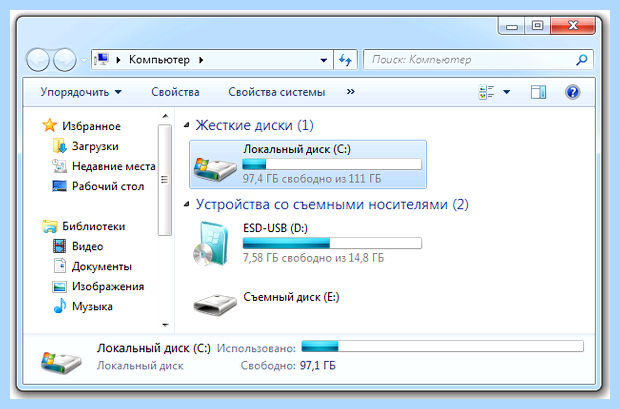Image resolution: width=620 pixels, height=409 pixels.
Task: Open Документы library
Action: coord(102,267)
